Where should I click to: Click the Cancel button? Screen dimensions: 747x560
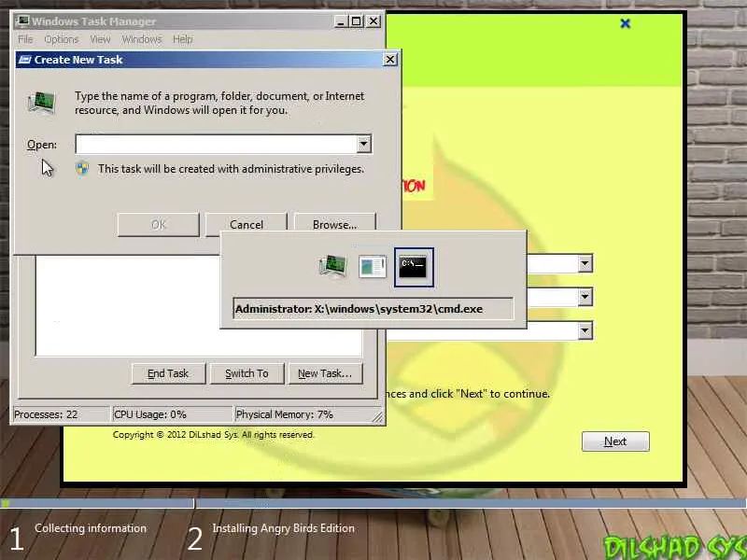pos(246,224)
